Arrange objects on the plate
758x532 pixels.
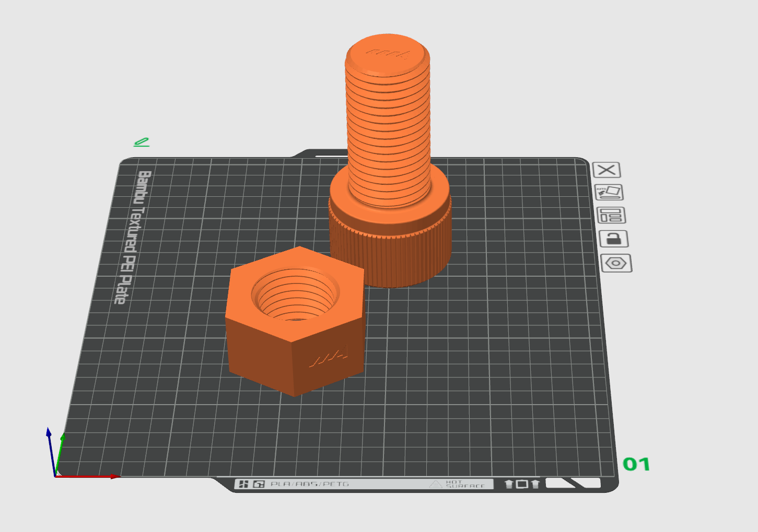[611, 215]
